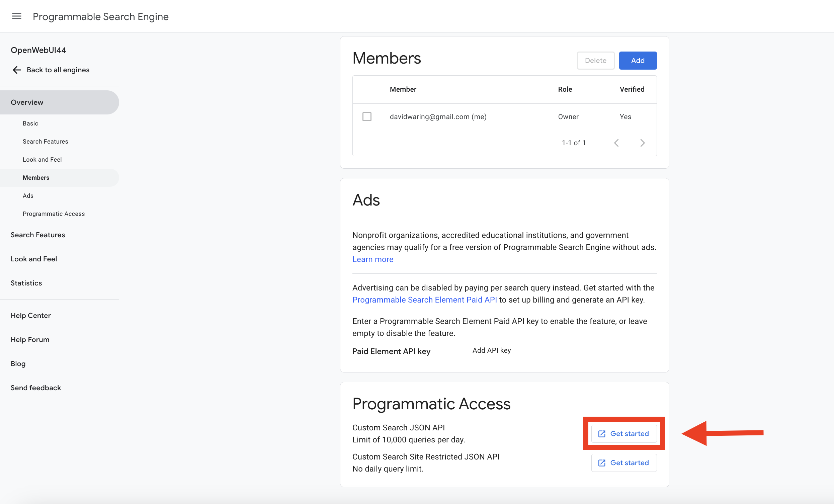Select Overview in the sidebar
The height and width of the screenshot is (504, 834).
60,102
